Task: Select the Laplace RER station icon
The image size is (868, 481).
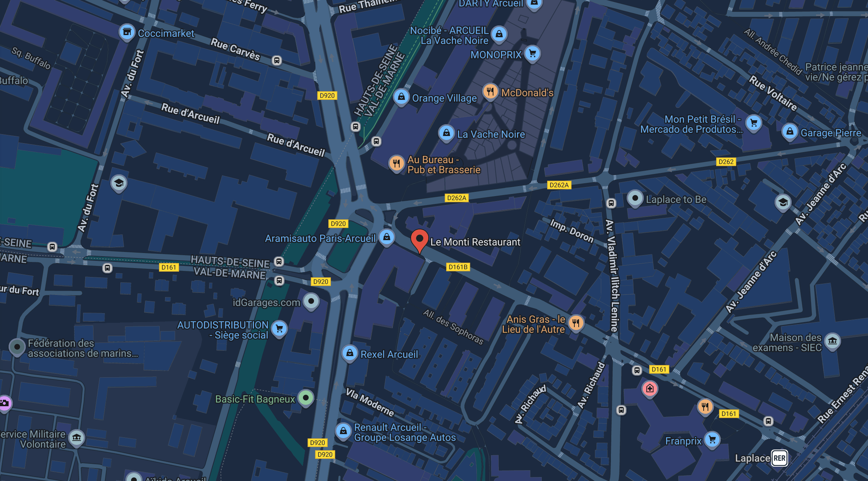Action: [x=780, y=458]
